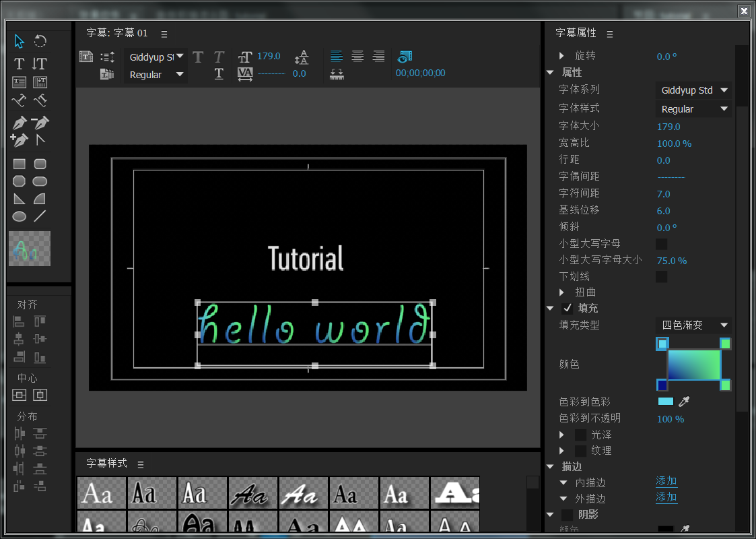Viewport: 756px width, 539px height.
Task: Toggle the show background video icon
Action: [405, 57]
